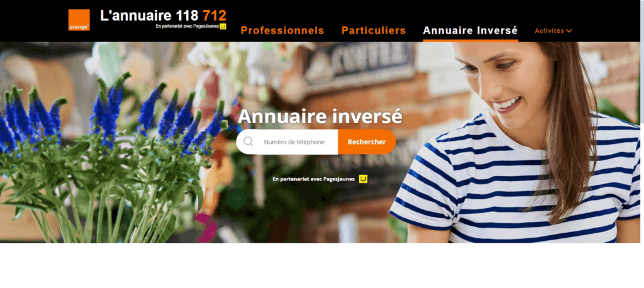This screenshot has height=288, width=644.
Task: Click the page's vertical scrollbar
Action: [642, 62]
